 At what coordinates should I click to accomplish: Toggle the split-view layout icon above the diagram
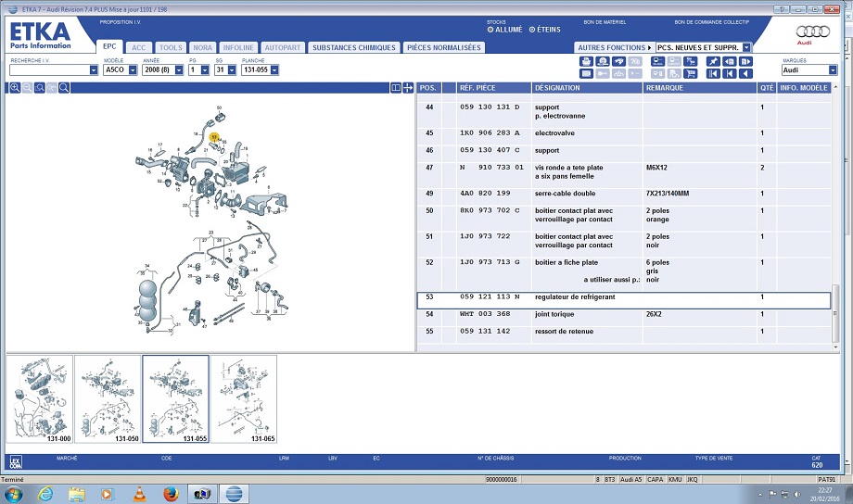(x=396, y=88)
